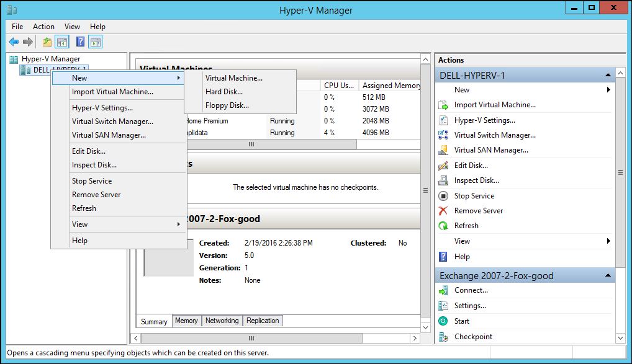Image resolution: width=632 pixels, height=364 pixels.
Task: Click the red Remove Server icon
Action: (443, 211)
